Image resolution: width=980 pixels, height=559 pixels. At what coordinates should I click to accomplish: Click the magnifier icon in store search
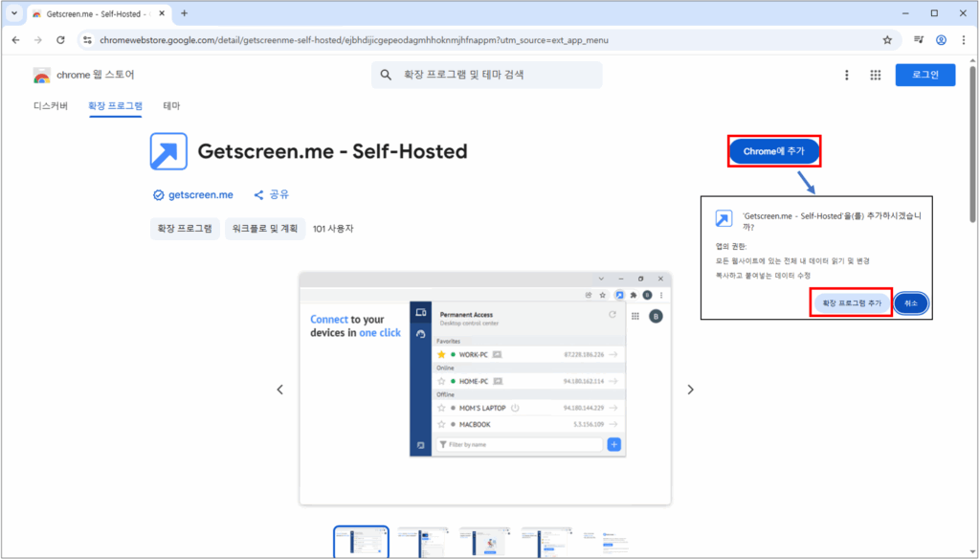pyautogui.click(x=386, y=75)
